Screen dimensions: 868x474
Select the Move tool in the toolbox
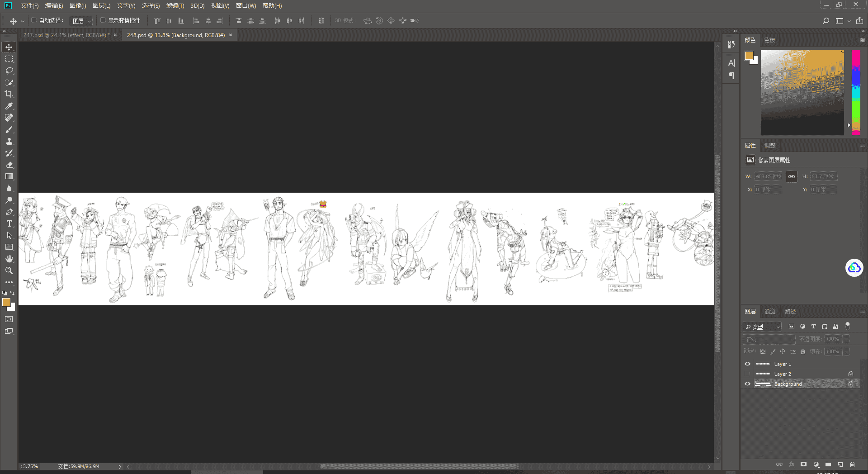pyautogui.click(x=9, y=47)
